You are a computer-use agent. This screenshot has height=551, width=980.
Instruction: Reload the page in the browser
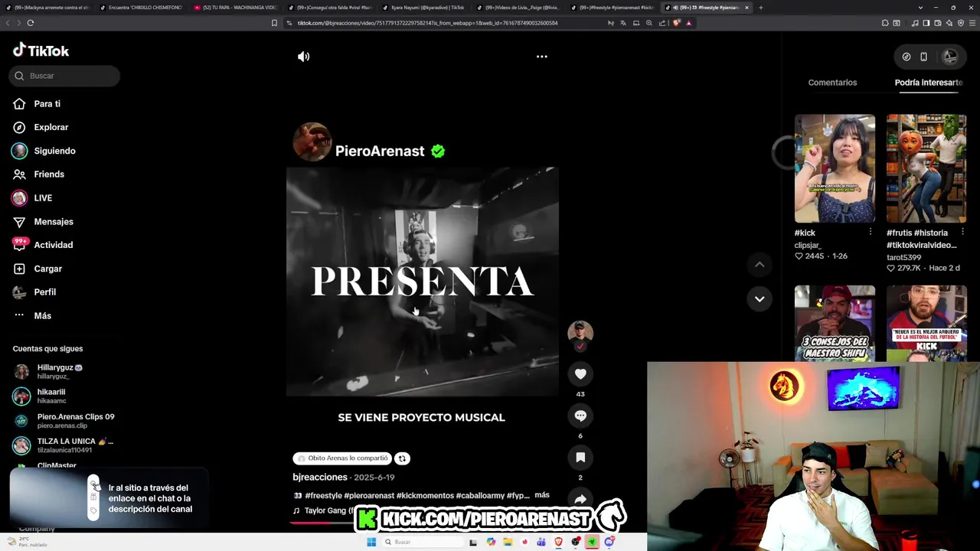click(31, 23)
